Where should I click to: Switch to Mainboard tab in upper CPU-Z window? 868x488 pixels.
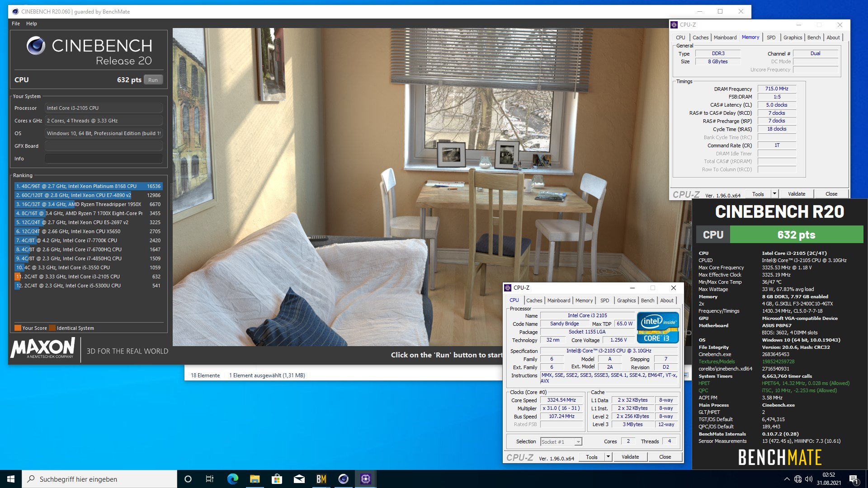point(725,38)
